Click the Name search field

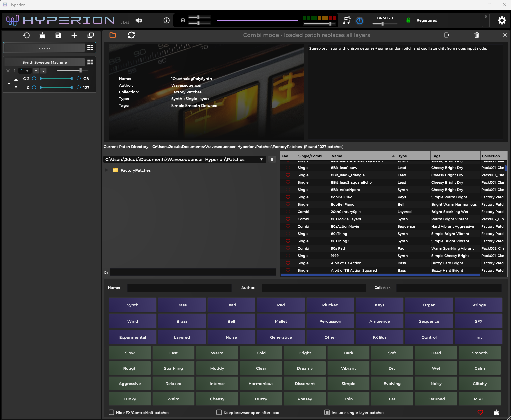(179, 288)
